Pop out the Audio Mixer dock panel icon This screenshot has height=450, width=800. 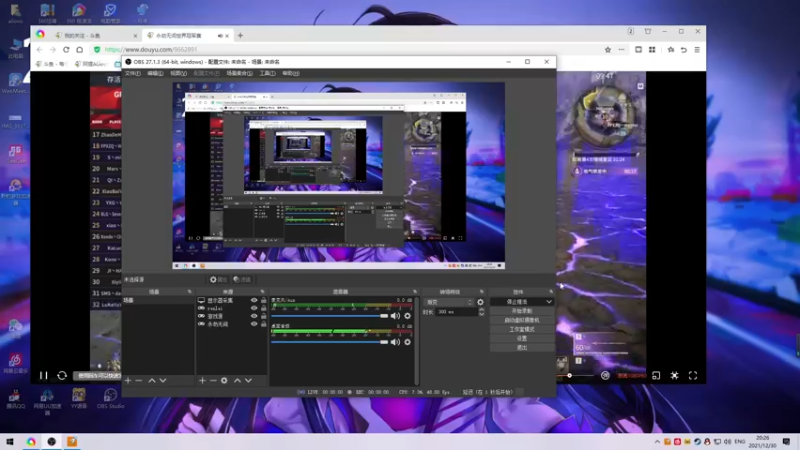click(415, 292)
